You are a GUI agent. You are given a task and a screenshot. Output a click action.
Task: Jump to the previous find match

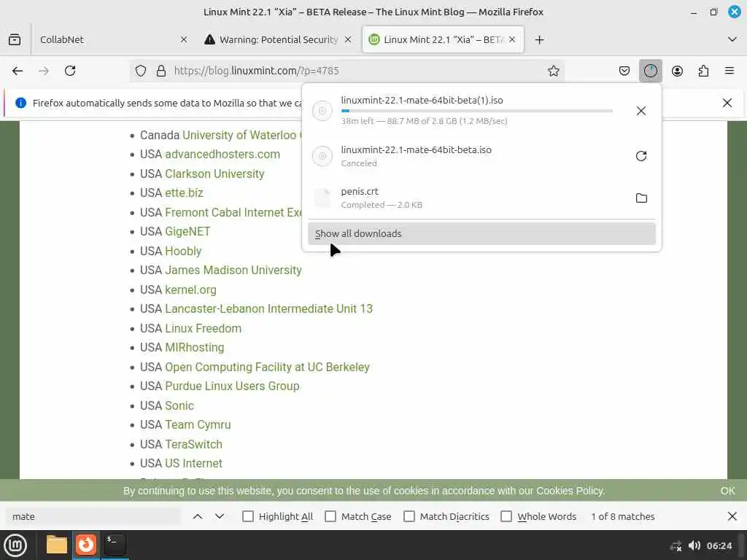(198, 516)
